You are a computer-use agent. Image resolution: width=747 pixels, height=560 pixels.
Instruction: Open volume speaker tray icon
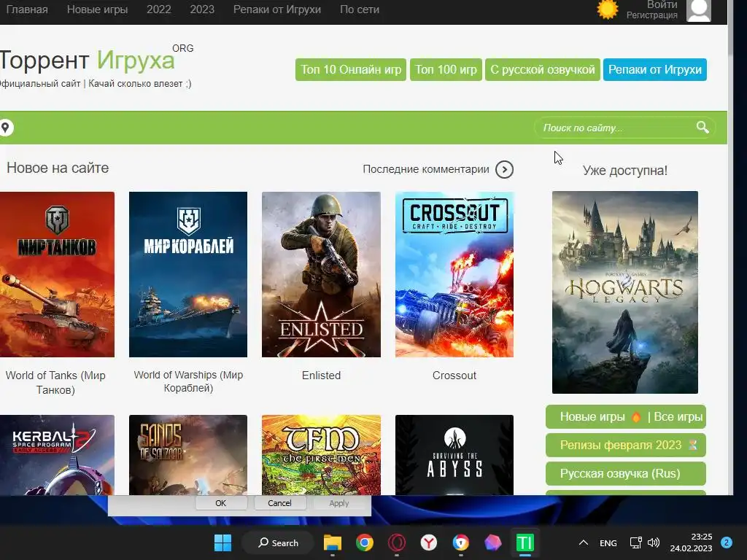pyautogui.click(x=654, y=542)
